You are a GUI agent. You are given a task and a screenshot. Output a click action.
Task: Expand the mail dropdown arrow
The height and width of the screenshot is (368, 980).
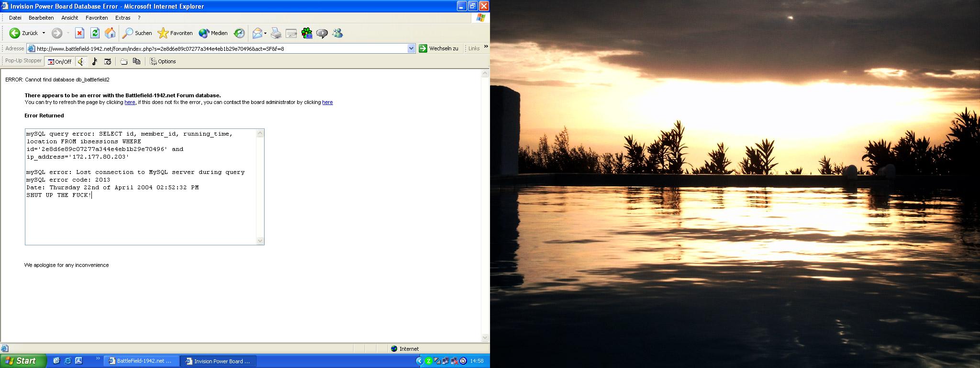266,33
